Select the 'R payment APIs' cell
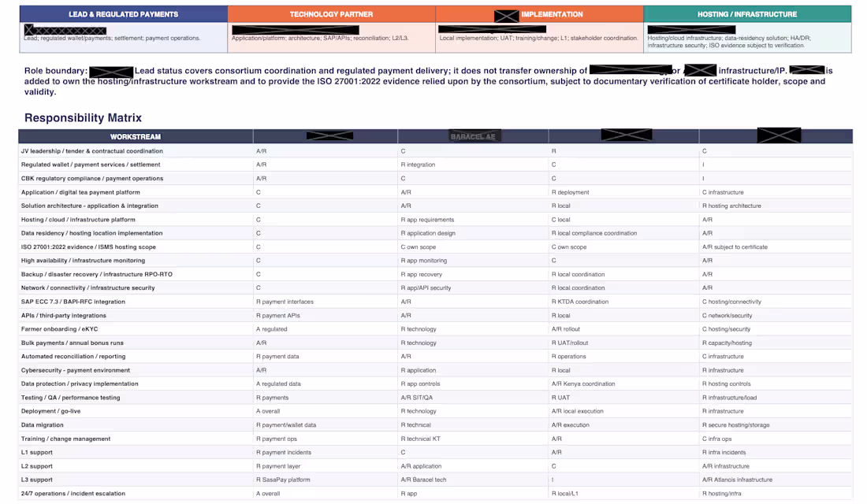The height and width of the screenshot is (504, 867). pyautogui.click(x=278, y=316)
